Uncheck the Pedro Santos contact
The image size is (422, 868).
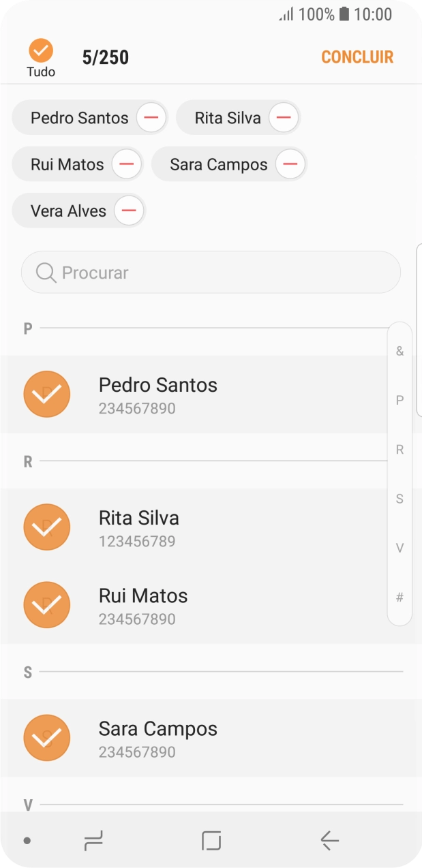tap(47, 394)
